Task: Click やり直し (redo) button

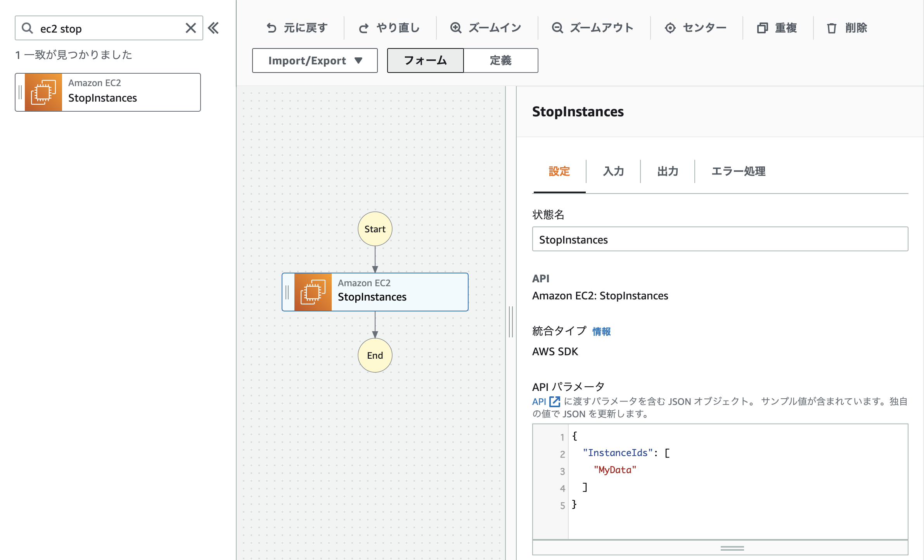Action: (389, 28)
